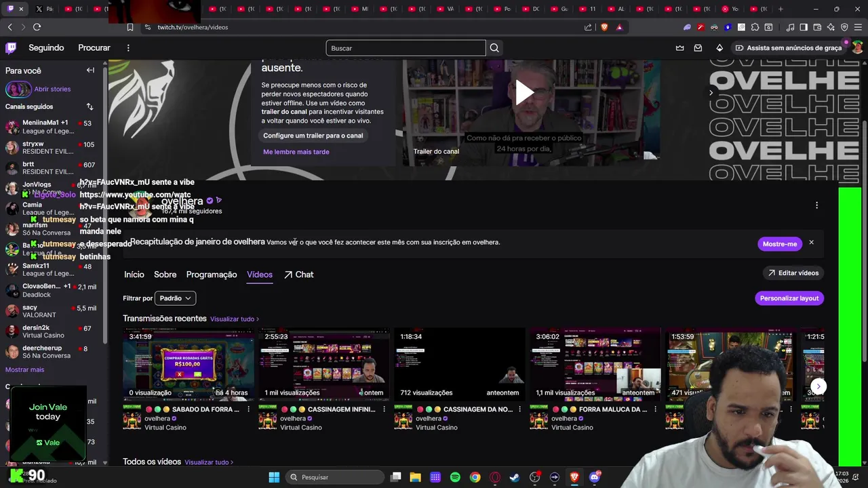Open the Chat popout tab
The width and height of the screenshot is (868, 488).
298,274
